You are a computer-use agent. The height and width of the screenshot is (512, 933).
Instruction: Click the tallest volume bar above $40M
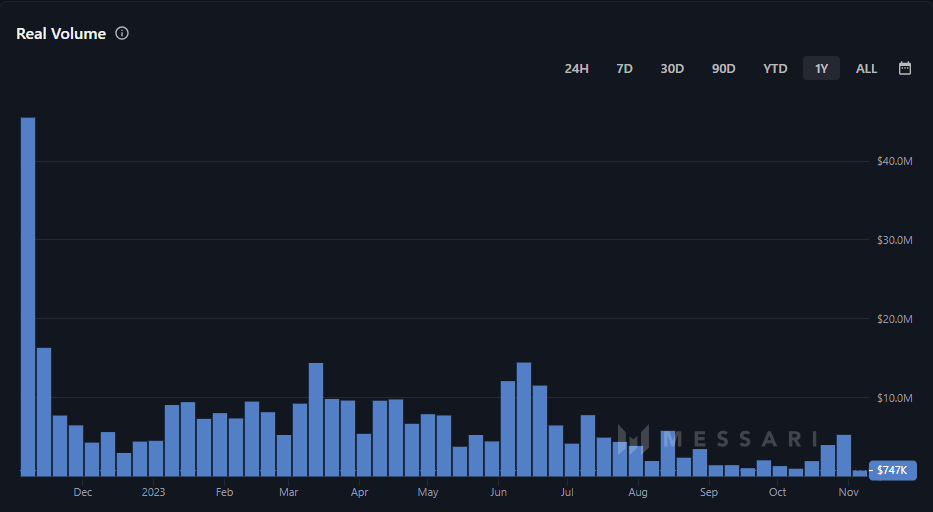coord(28,296)
